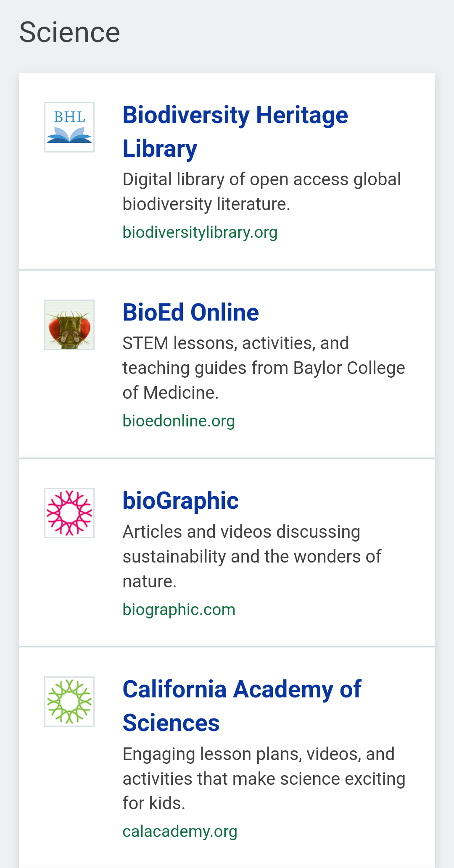Image resolution: width=454 pixels, height=868 pixels.
Task: Visit the calacademy.org URL
Action: pos(180,831)
